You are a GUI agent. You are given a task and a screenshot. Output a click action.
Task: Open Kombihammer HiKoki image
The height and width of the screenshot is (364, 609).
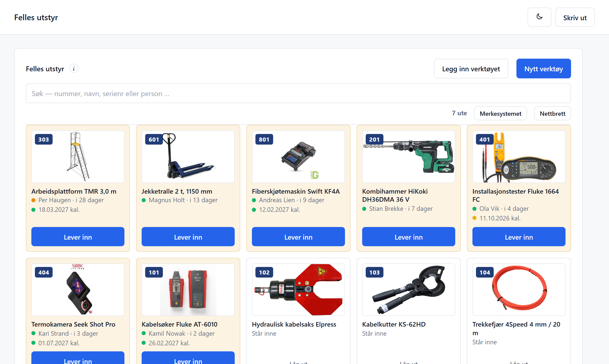(x=409, y=157)
